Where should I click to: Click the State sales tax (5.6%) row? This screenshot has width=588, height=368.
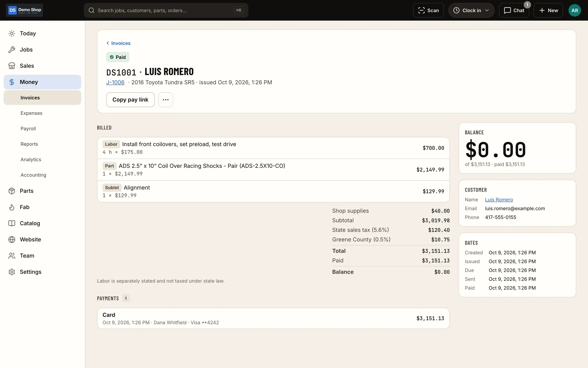391,230
